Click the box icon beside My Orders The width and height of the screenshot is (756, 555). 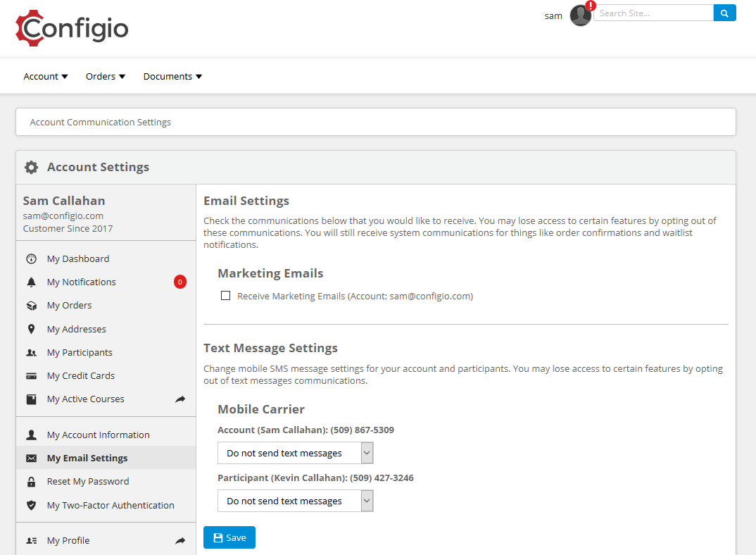click(31, 306)
